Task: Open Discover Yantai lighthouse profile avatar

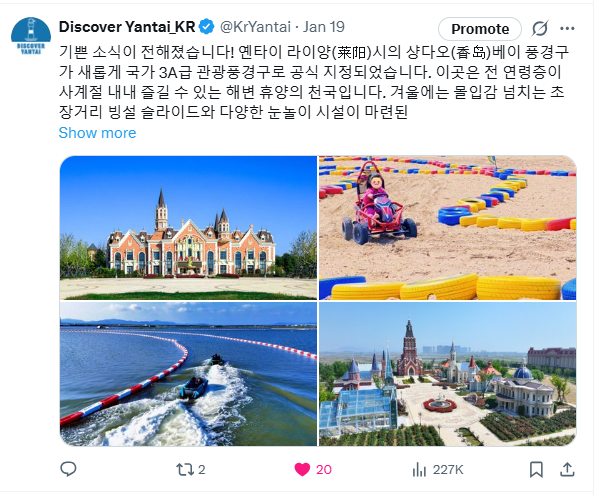Action: pyautogui.click(x=31, y=36)
